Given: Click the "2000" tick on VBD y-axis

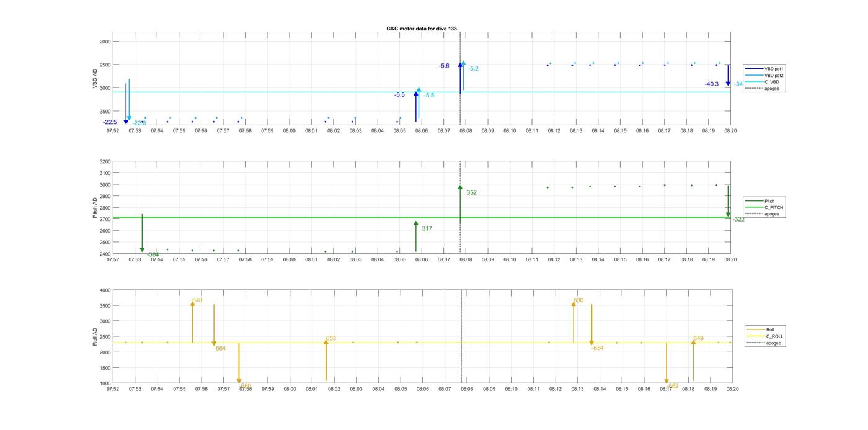Looking at the screenshot, I should tap(105, 42).
